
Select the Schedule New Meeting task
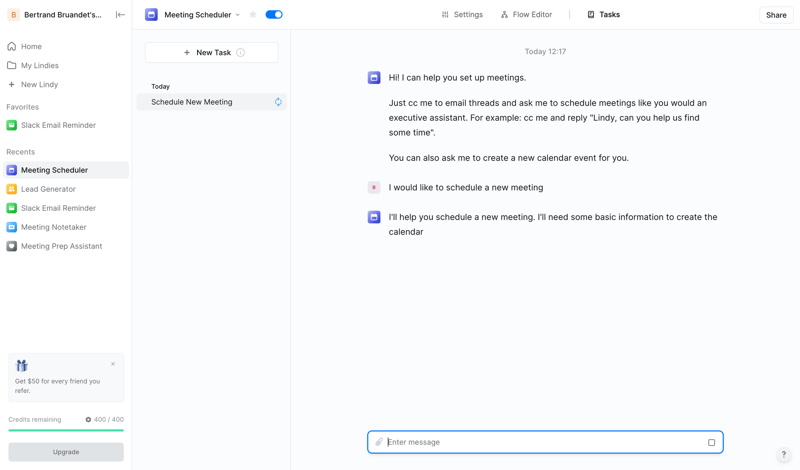coord(211,102)
